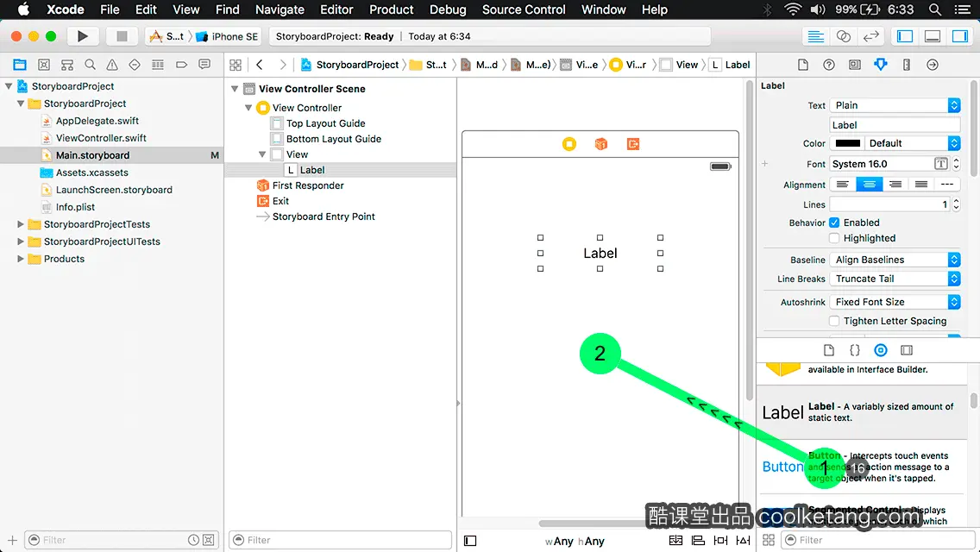Toggle the document outline button

click(x=470, y=541)
